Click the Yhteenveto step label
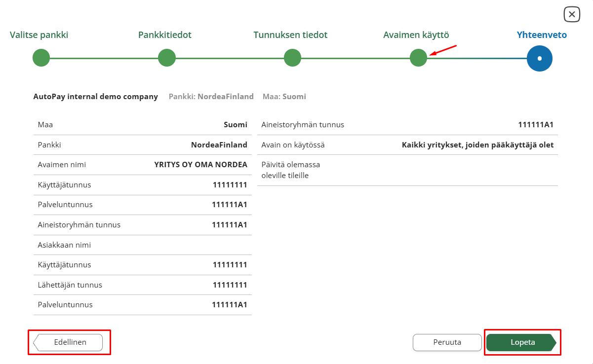593x364 pixels. (x=542, y=35)
